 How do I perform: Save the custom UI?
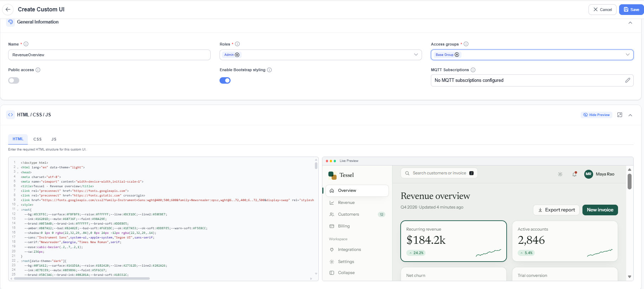pos(631,10)
